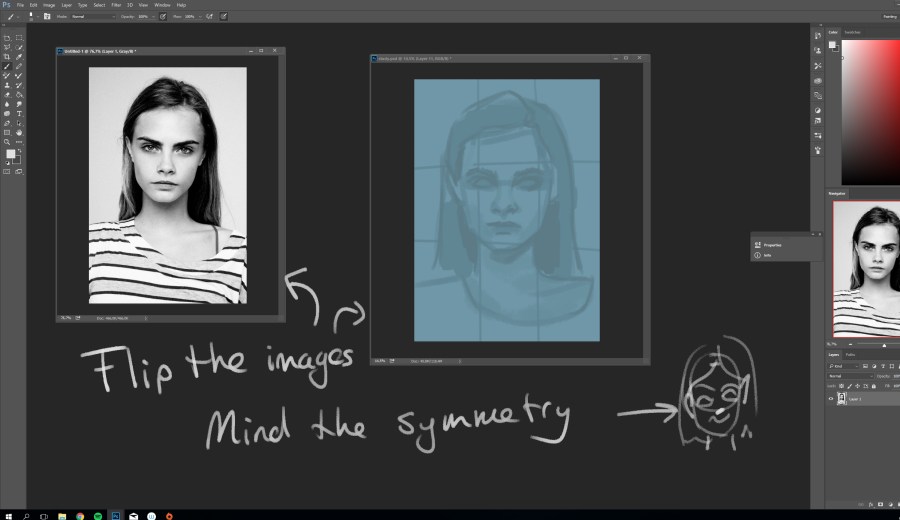Switch to the Swatches tab
The height and width of the screenshot is (520, 900).
(853, 32)
